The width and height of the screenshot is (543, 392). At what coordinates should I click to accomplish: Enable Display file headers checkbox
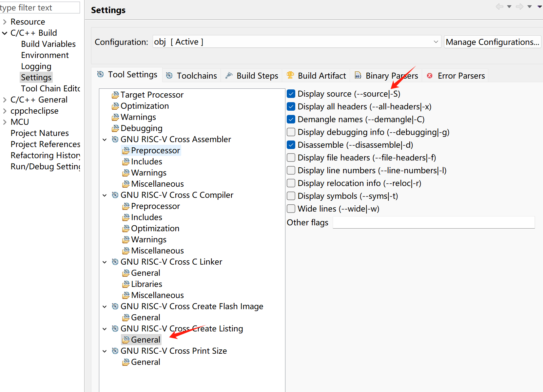click(x=291, y=158)
